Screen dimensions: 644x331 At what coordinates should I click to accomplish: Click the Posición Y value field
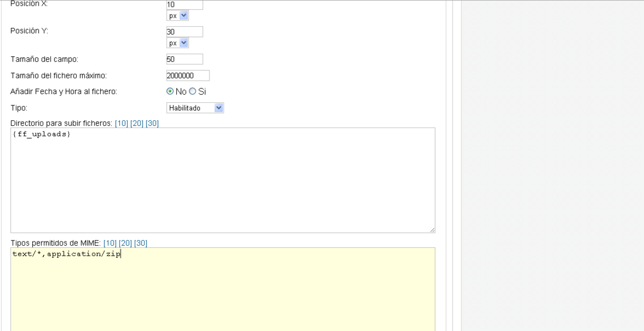[184, 32]
